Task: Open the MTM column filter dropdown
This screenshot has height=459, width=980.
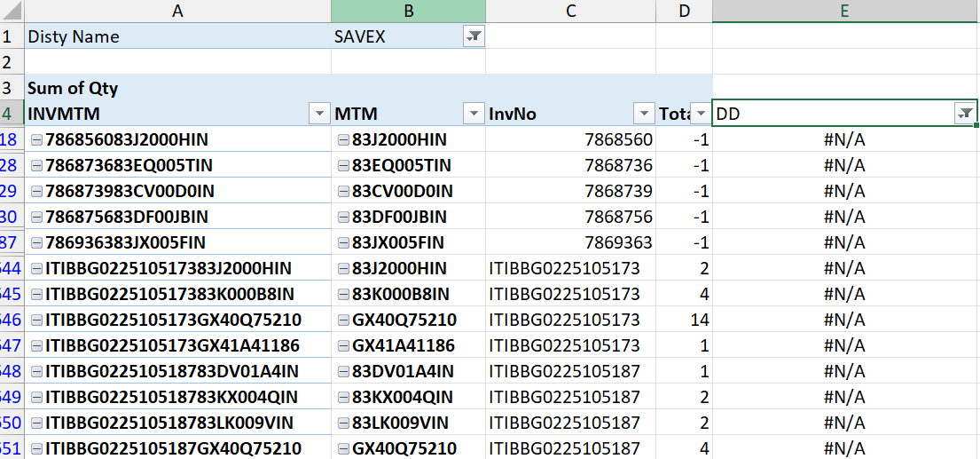Action: point(474,114)
